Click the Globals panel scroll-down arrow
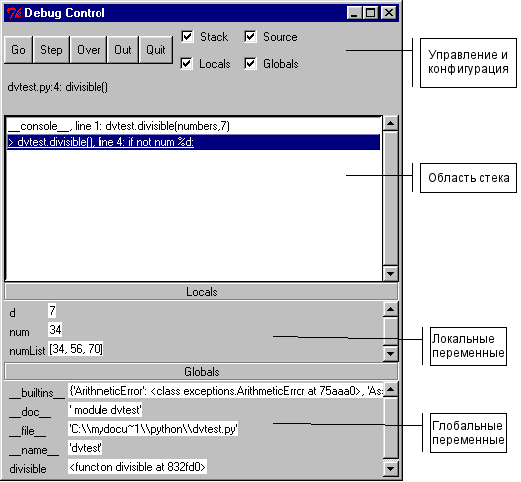 point(390,468)
